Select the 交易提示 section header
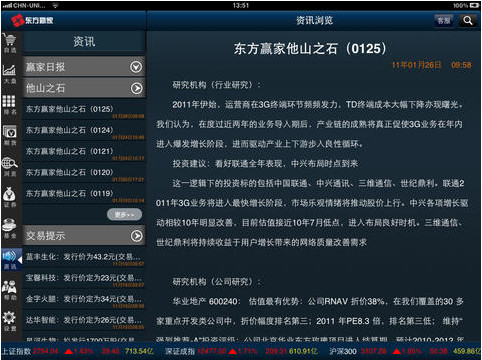 click(x=84, y=236)
